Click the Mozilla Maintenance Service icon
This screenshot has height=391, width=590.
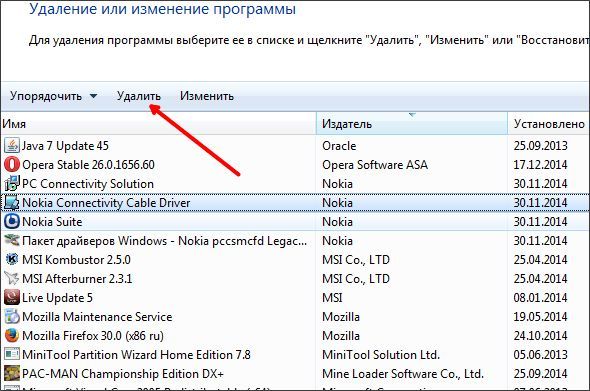pyautogui.click(x=12, y=316)
